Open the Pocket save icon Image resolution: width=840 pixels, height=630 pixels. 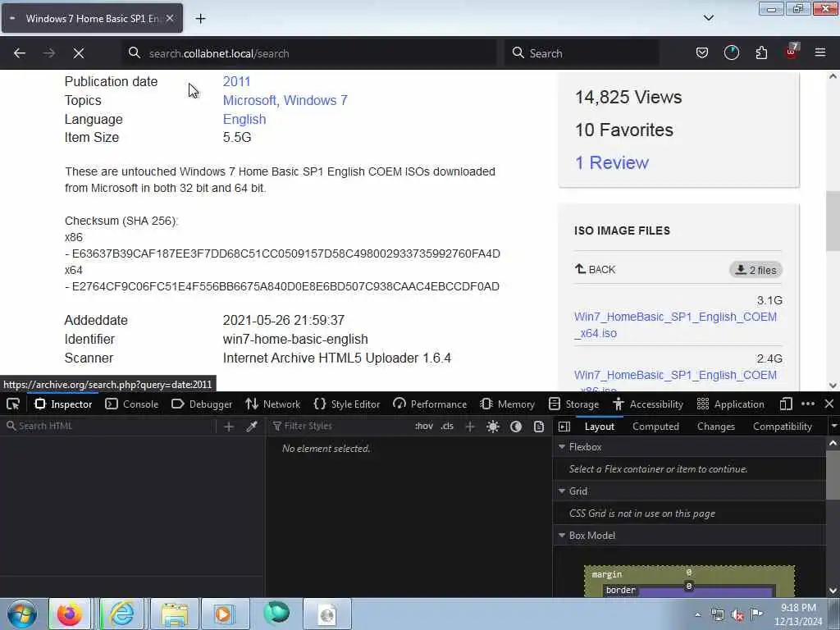click(702, 52)
